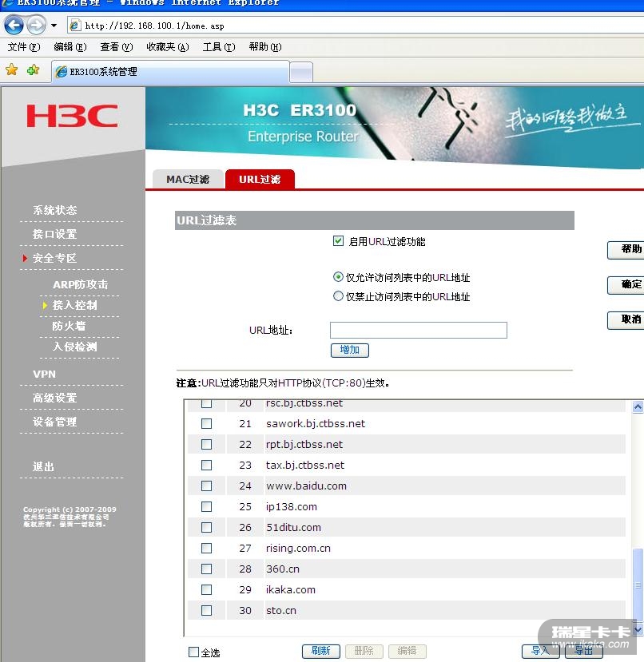
Task: Check the box for row 24 www.baidu.com
Action: pyautogui.click(x=207, y=486)
